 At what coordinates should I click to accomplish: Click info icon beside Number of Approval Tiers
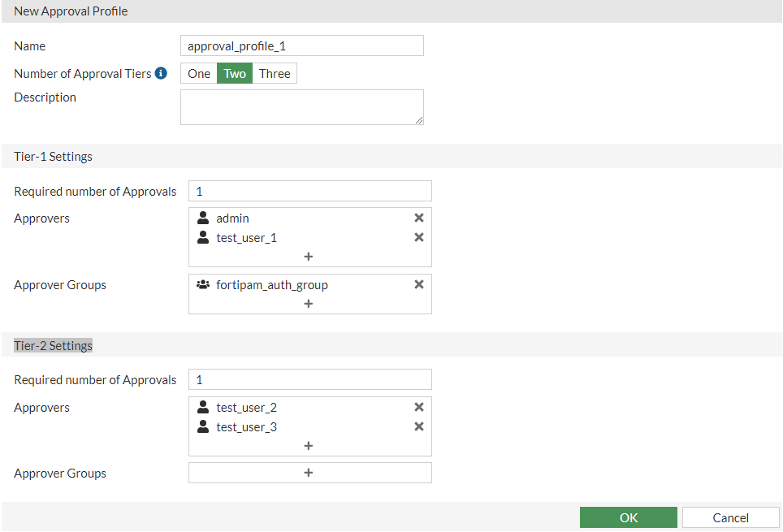click(x=161, y=73)
